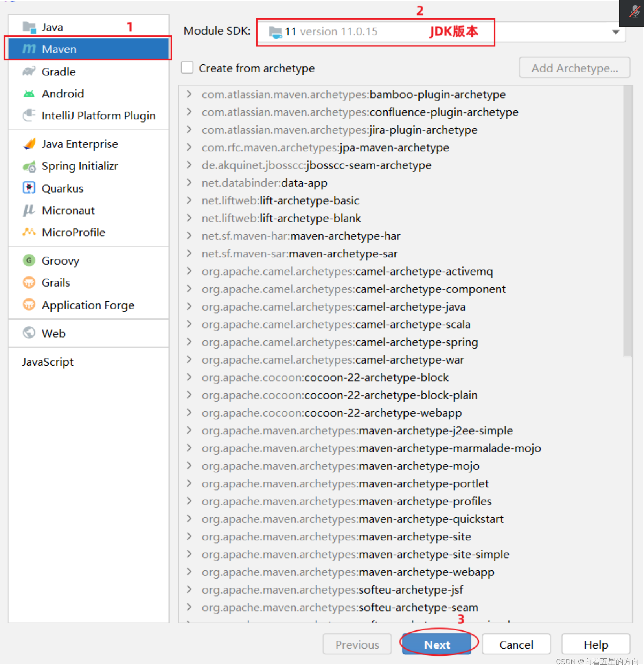This screenshot has height=669, width=644.
Task: Select maven-archetype-portlet in the list
Action: tap(345, 483)
